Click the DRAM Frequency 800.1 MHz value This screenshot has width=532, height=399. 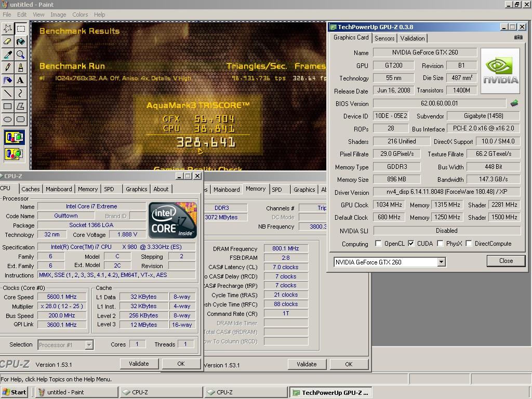point(286,248)
